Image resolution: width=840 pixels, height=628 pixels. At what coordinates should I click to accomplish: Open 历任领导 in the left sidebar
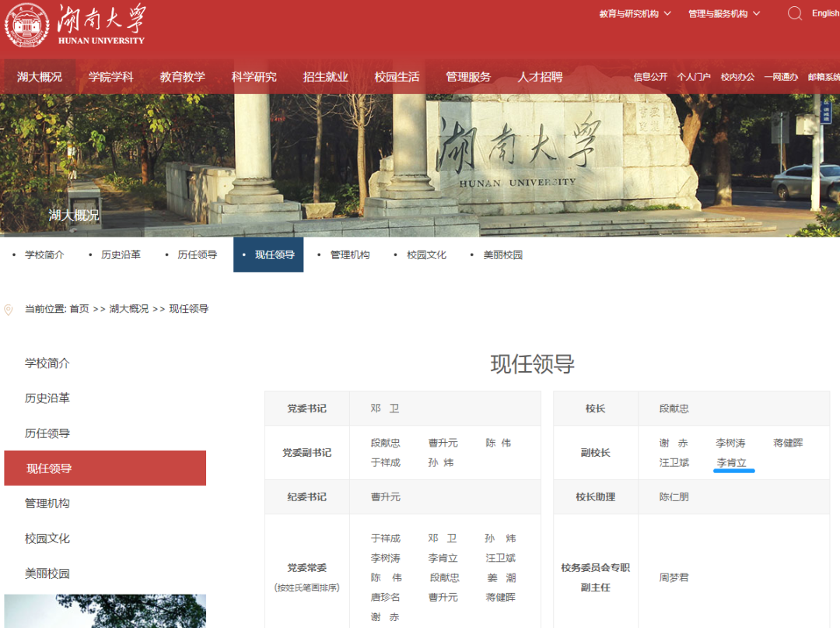click(x=47, y=433)
